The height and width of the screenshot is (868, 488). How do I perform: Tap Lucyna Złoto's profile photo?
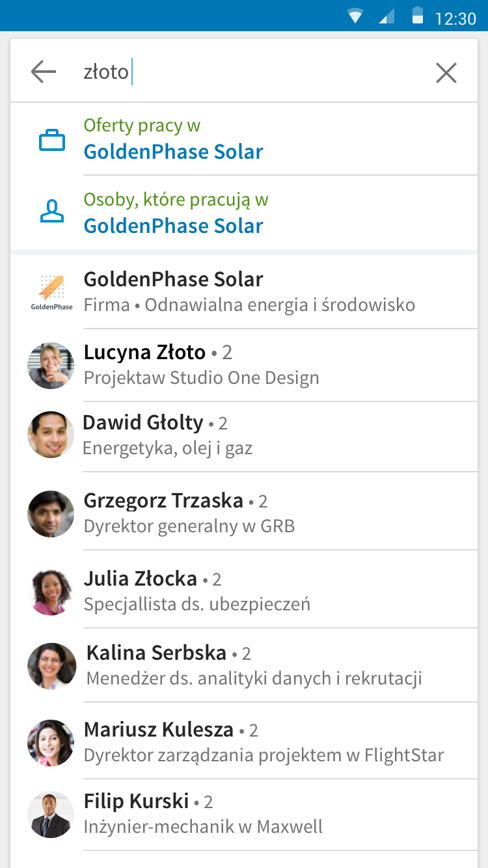[51, 366]
